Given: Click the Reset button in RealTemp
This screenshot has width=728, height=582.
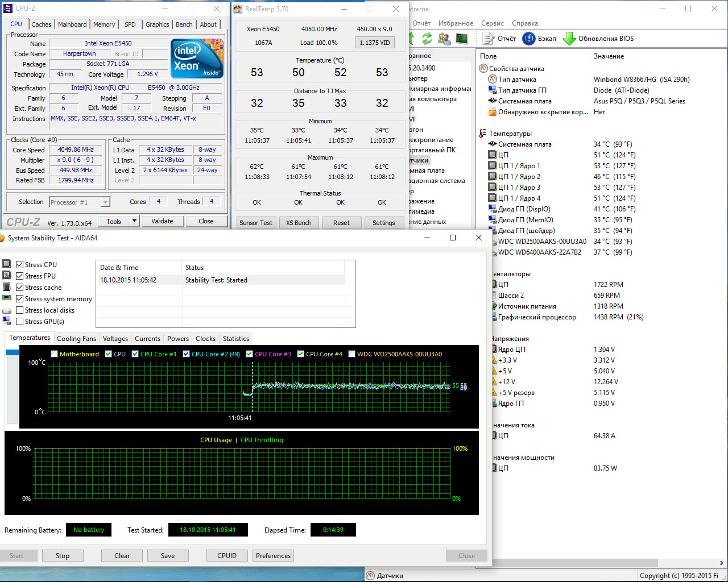Looking at the screenshot, I should click(341, 223).
